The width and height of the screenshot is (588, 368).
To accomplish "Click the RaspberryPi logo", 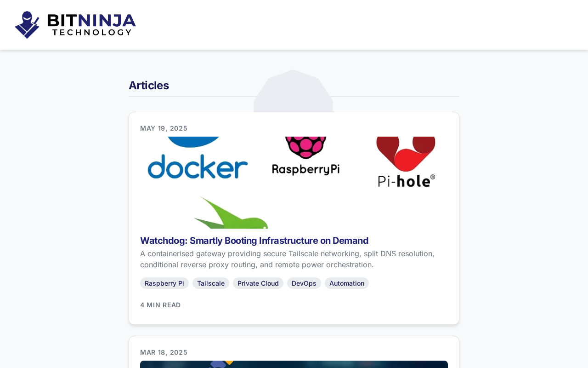I will pyautogui.click(x=305, y=156).
